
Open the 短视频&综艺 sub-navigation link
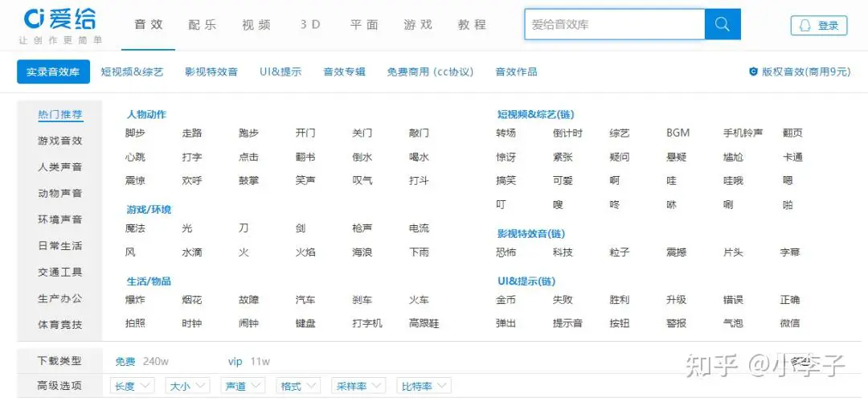point(133,72)
